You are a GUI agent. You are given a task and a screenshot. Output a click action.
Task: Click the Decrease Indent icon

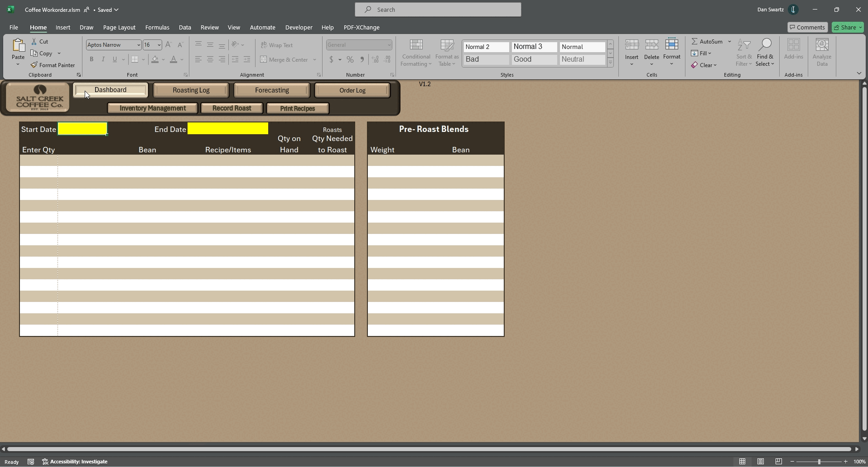tap(235, 59)
